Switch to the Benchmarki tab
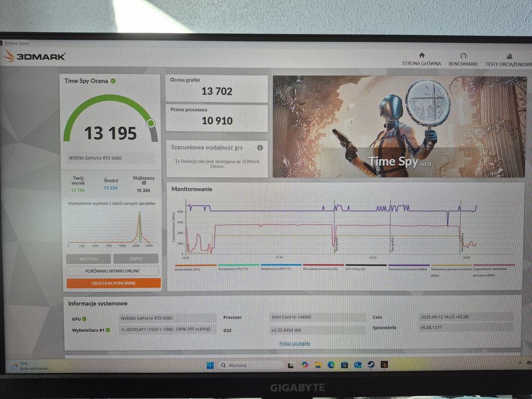Viewport: 532px width, 399px height. point(463,59)
